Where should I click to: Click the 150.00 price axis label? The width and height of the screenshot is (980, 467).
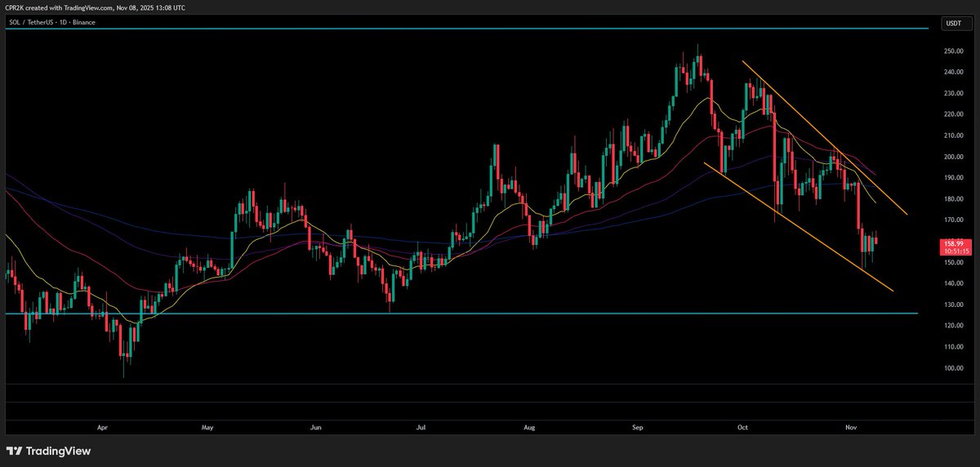coord(954,262)
